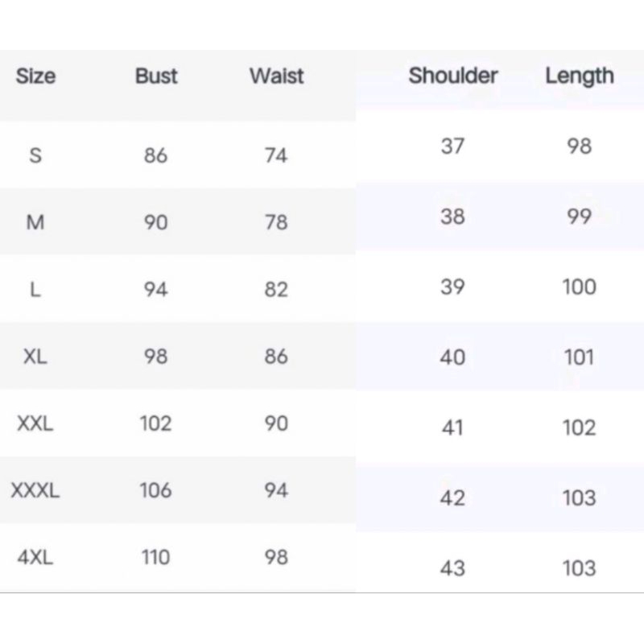Click bust value 110 for 4XL
Viewport: 644px width, 644px height.
(x=155, y=557)
